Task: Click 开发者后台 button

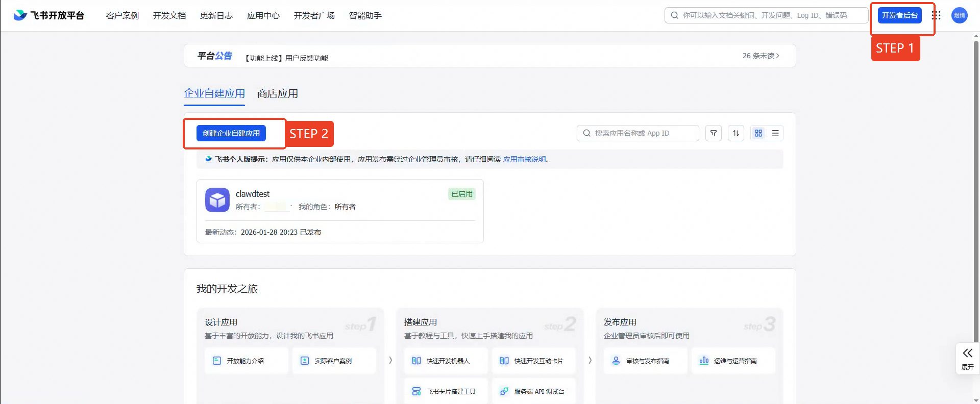Action: [899, 15]
